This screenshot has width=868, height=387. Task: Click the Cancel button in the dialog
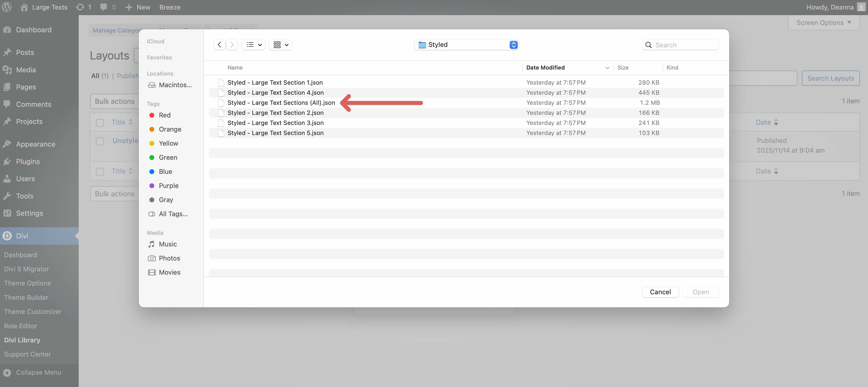(660, 292)
